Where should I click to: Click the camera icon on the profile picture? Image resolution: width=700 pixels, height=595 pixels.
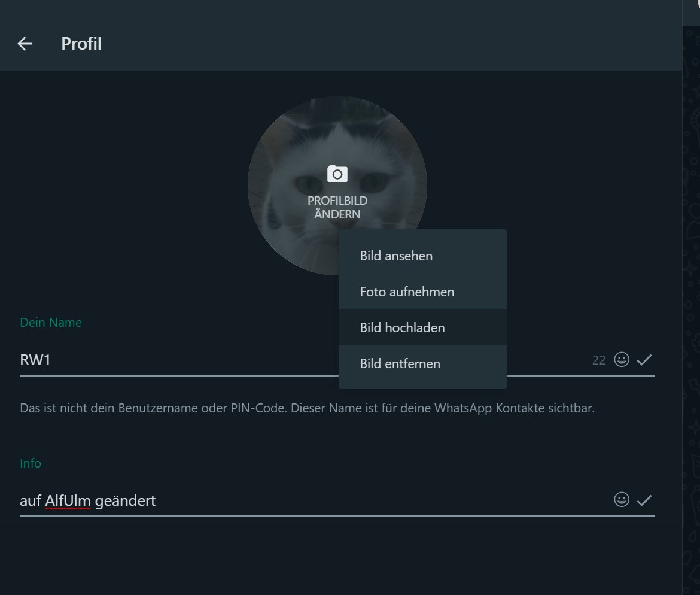337,174
